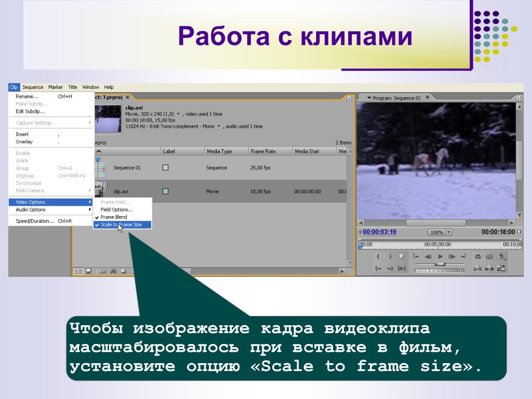Choose Insert from Clip menu

pos(51,135)
